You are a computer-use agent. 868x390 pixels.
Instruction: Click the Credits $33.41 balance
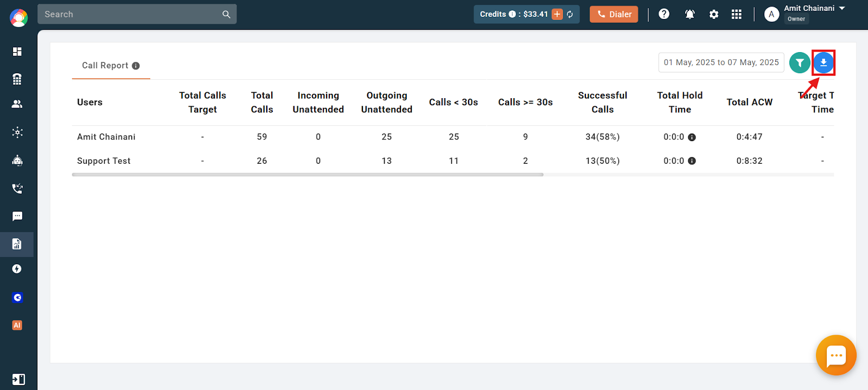(x=535, y=14)
